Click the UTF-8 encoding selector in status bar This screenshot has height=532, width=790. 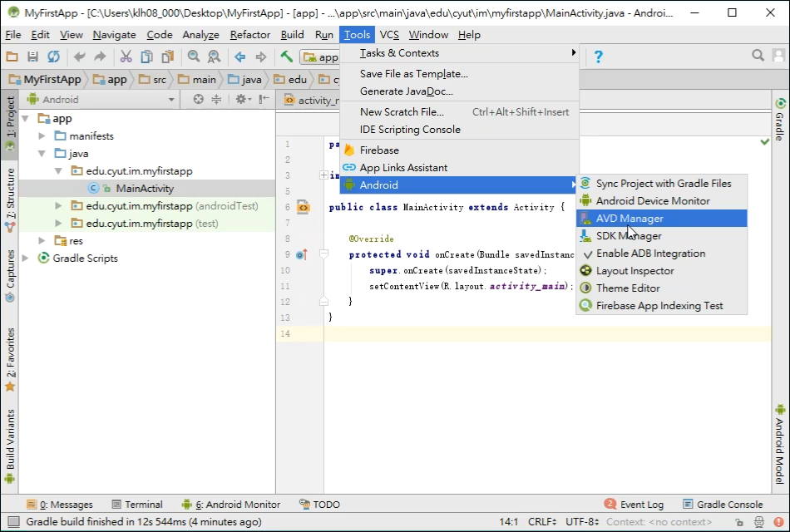(582, 522)
